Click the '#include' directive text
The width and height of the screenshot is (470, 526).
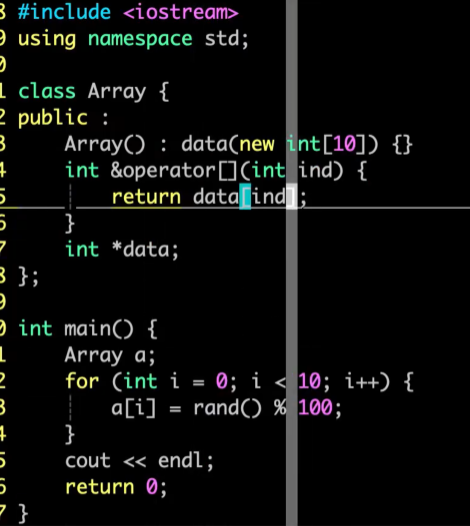pyautogui.click(x=64, y=12)
